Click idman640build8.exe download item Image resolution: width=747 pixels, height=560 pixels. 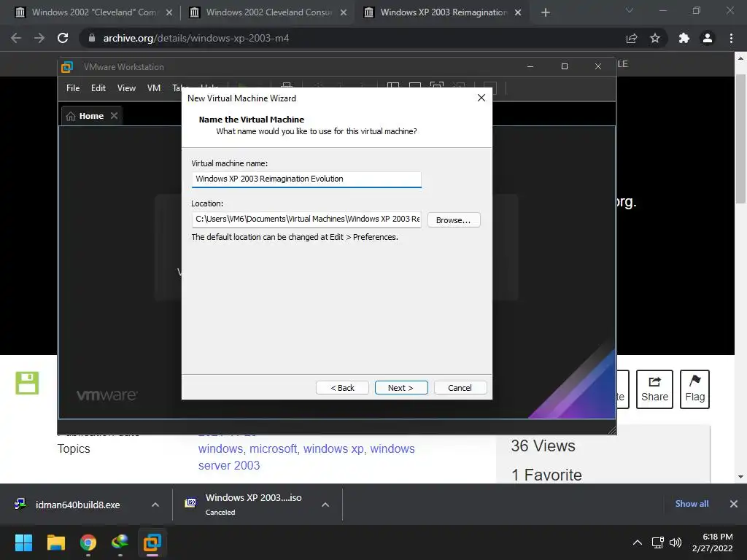[77, 505]
